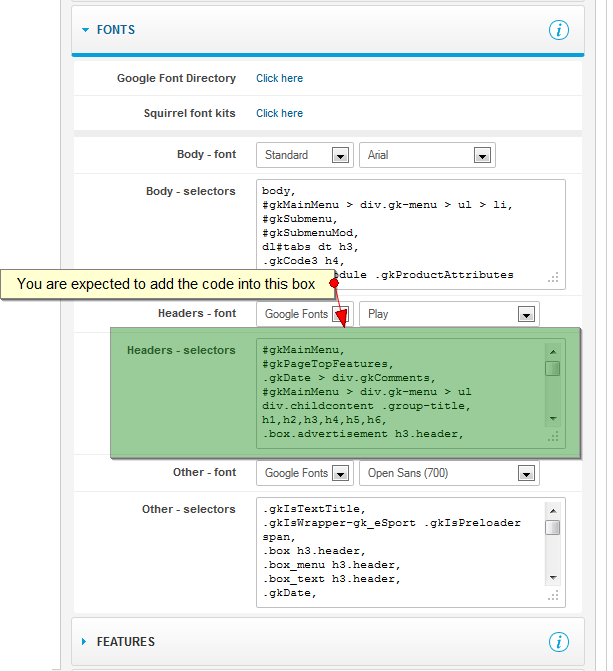This screenshot has height=671, width=613.
Task: Open the Other font type dropdown showing Google Fonts
Action: [x=305, y=473]
